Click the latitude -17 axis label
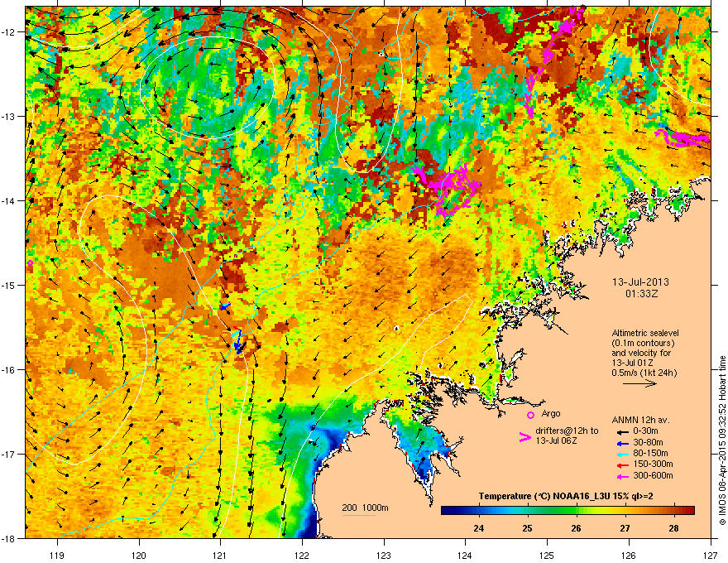The width and height of the screenshot is (728, 563). tap(9, 454)
